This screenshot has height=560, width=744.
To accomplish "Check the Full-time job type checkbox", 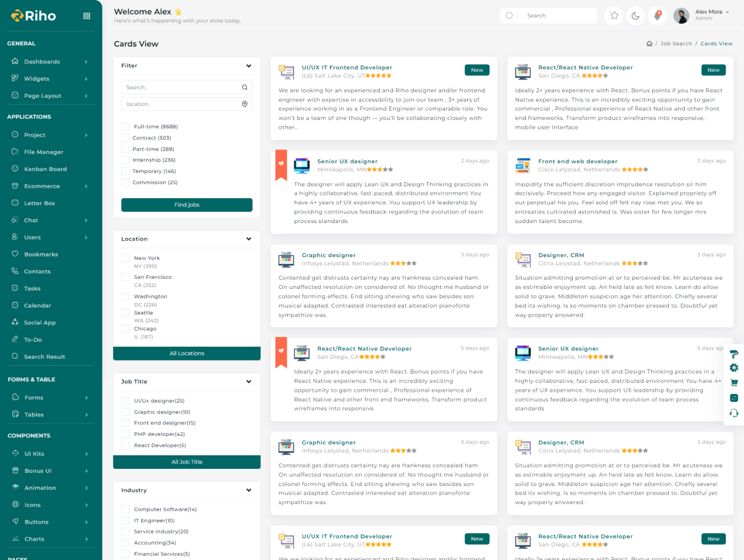I will click(125, 126).
